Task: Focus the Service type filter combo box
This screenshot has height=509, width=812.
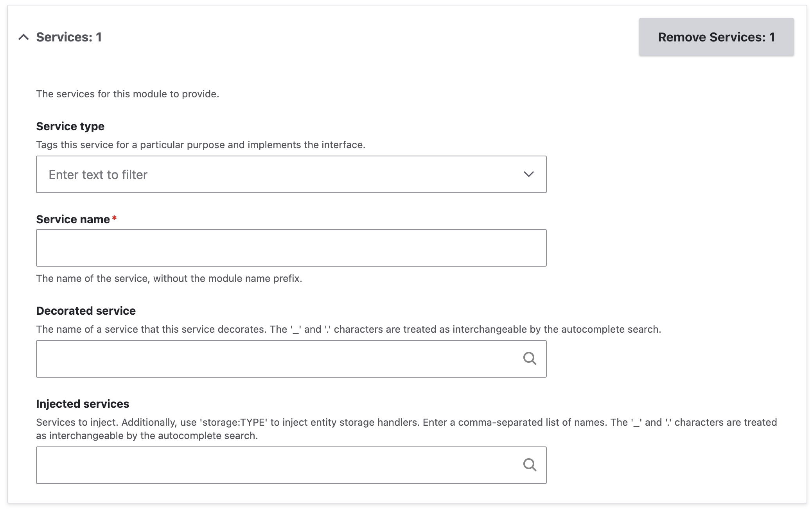Action: pyautogui.click(x=274, y=174)
